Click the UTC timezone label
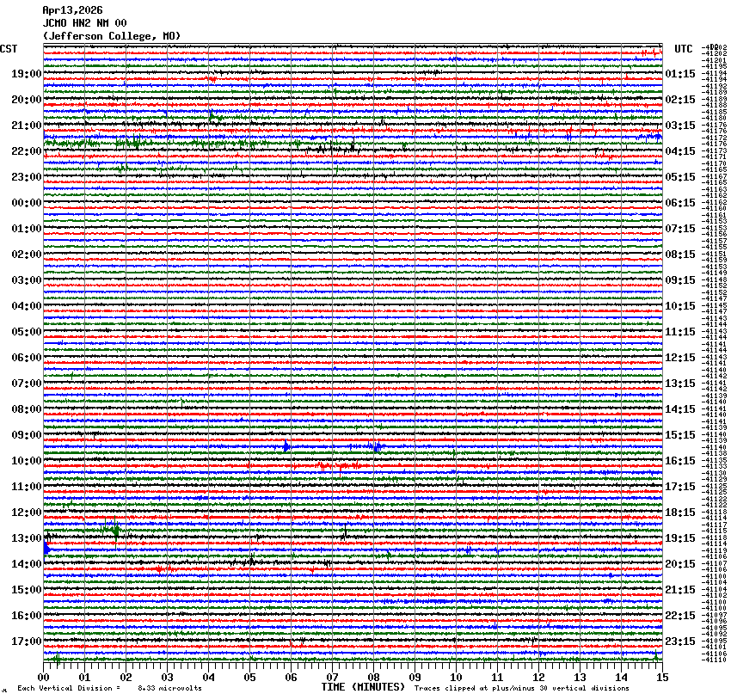Viewport: 731px width, 700px height. coord(684,49)
